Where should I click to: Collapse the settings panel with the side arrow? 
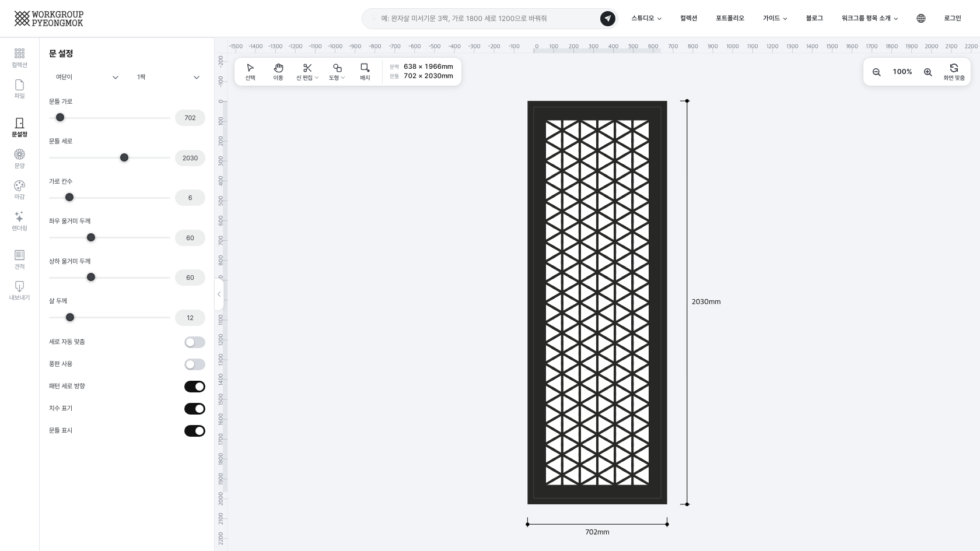(219, 294)
